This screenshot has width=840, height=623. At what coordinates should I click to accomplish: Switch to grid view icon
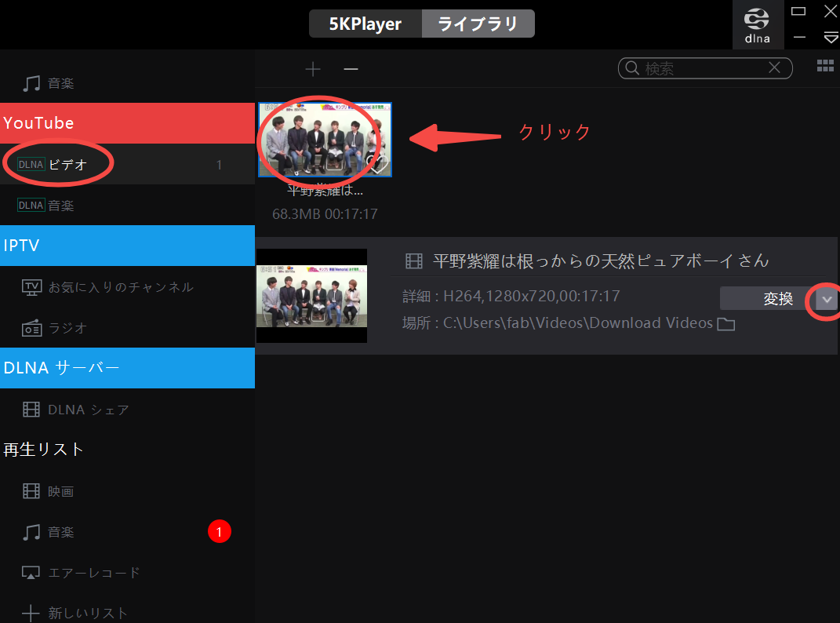click(825, 66)
